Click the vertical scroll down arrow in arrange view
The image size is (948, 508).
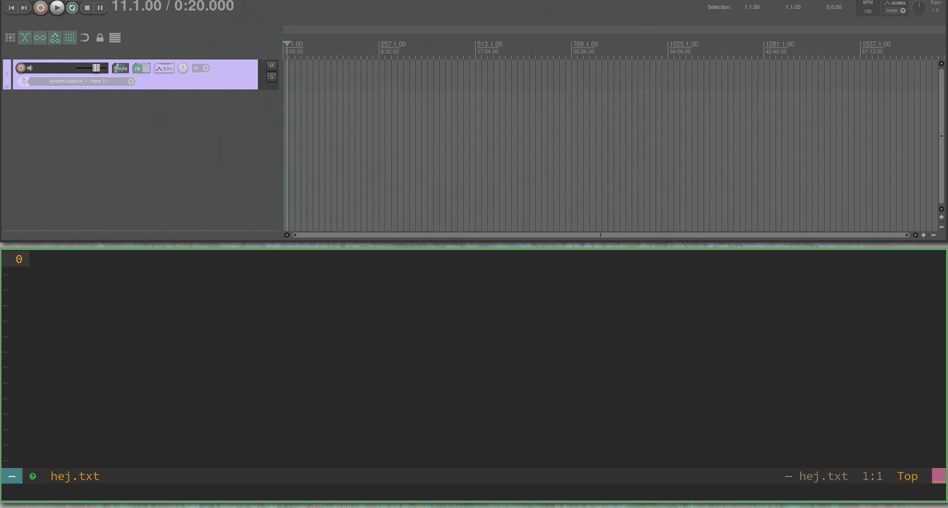point(941,209)
